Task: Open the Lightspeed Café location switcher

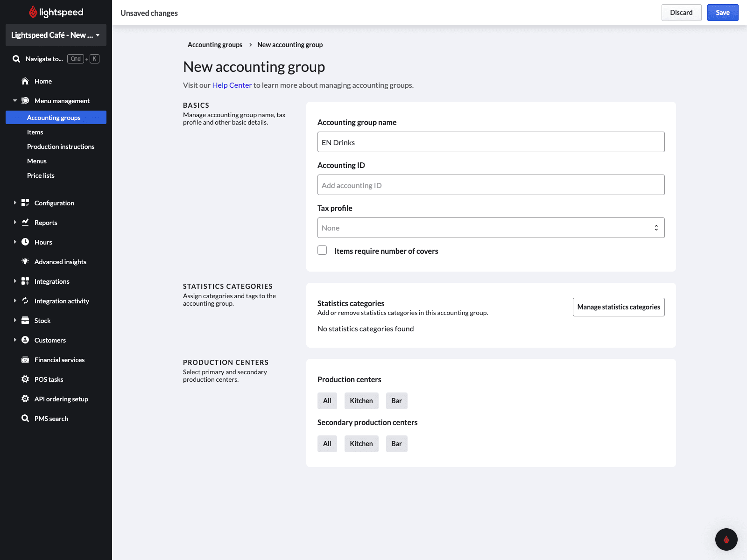Action: coord(56,35)
